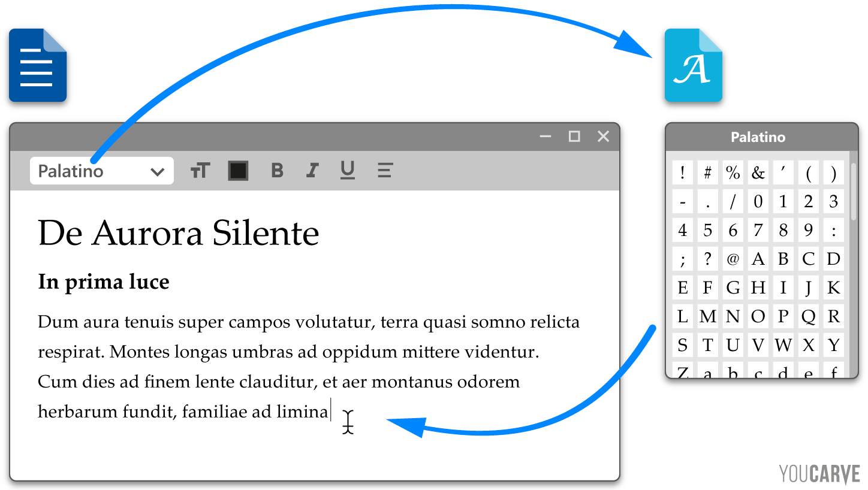Insert the ampersand glyph
Screen dimensions: 868x490
pos(758,172)
